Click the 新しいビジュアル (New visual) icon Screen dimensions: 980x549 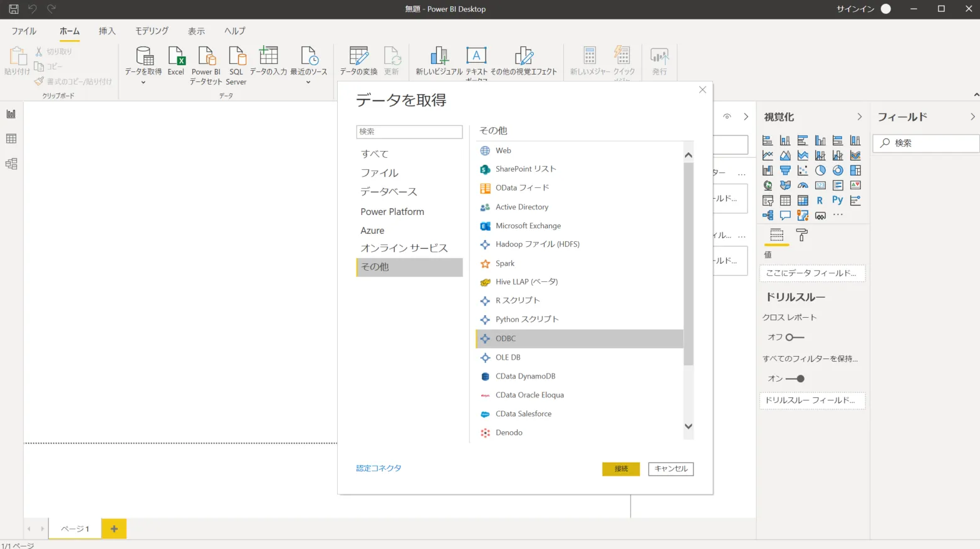pyautogui.click(x=439, y=57)
